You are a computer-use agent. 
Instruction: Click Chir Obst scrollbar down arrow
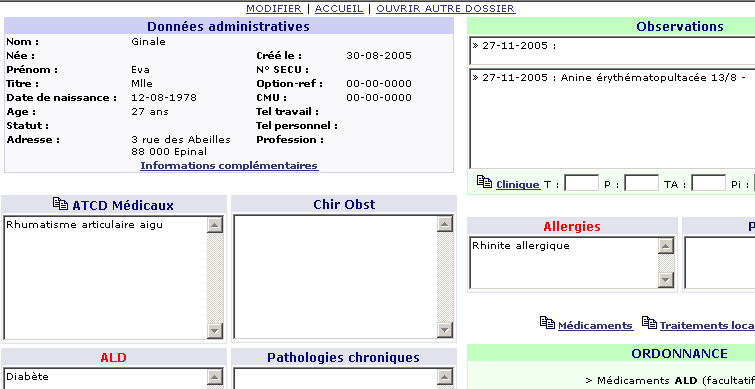click(x=445, y=330)
